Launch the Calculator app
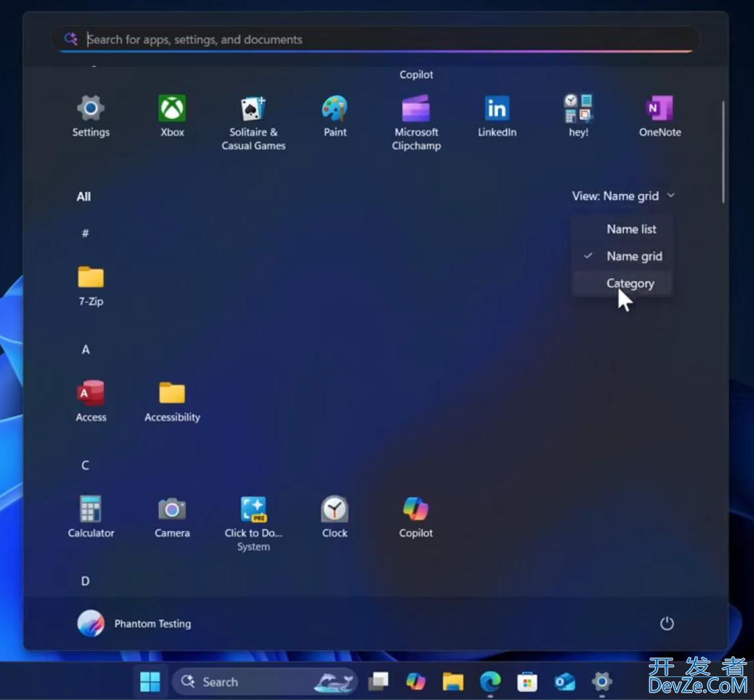 [x=91, y=517]
